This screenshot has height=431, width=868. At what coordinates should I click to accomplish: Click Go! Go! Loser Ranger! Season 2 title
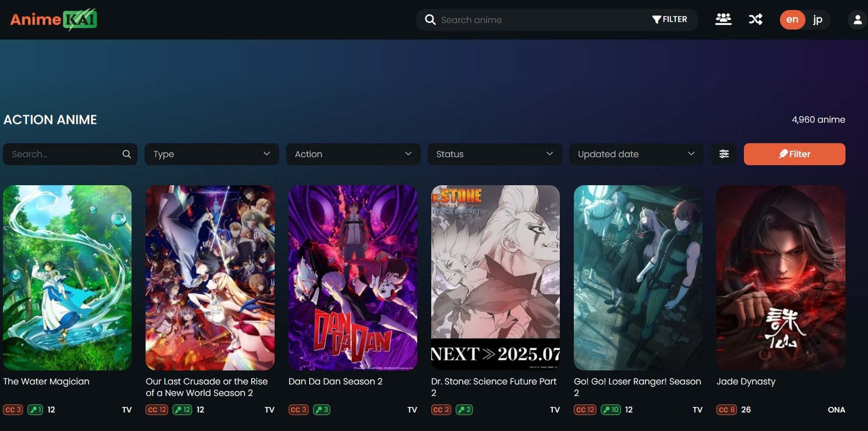point(637,387)
